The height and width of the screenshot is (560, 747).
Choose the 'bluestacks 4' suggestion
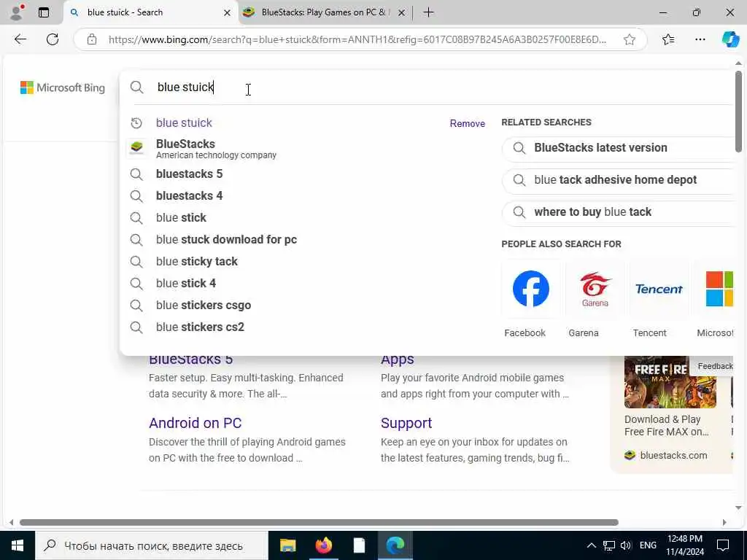click(189, 195)
